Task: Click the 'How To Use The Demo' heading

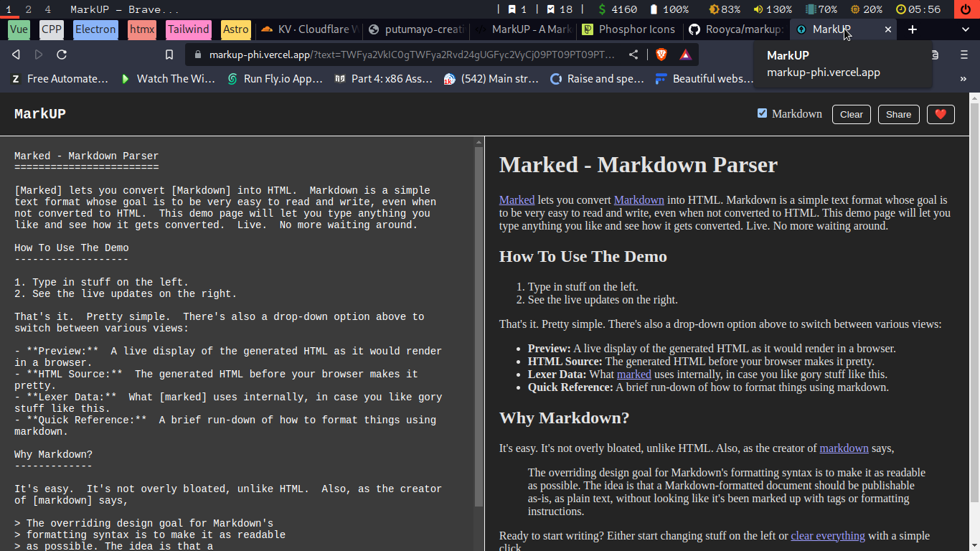Action: (583, 257)
